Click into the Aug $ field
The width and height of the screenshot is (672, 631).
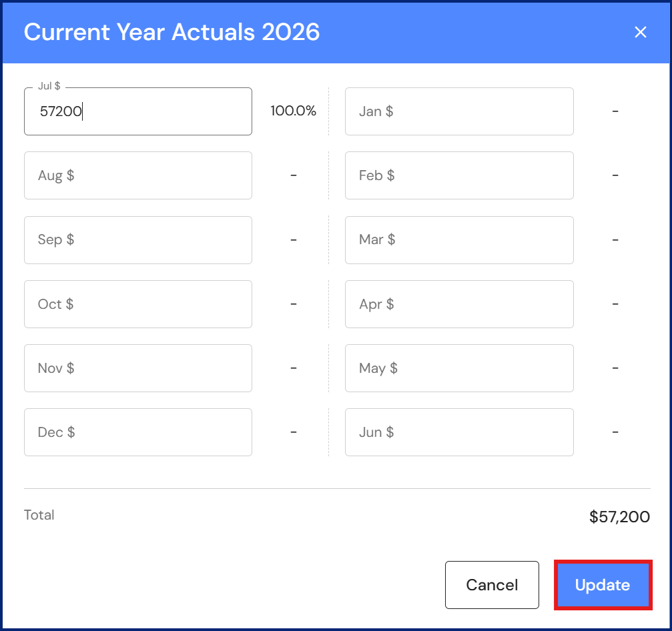coord(138,175)
